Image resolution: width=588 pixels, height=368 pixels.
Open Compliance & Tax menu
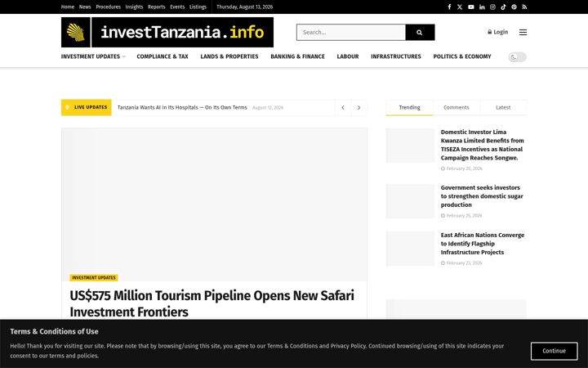pos(163,56)
